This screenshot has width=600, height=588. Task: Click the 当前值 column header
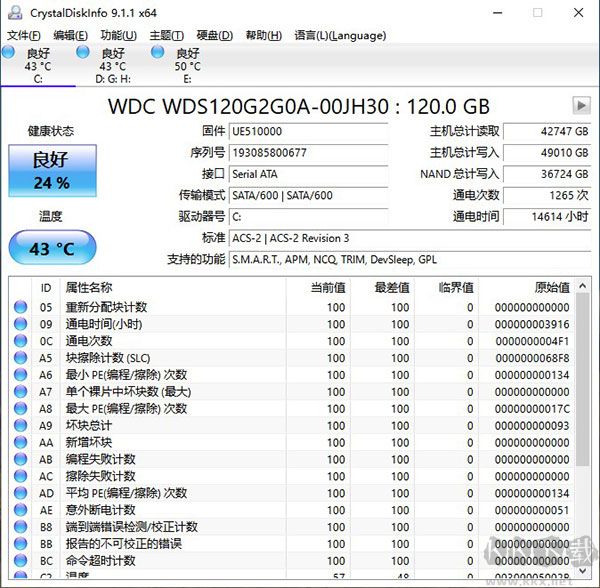pyautogui.click(x=318, y=287)
